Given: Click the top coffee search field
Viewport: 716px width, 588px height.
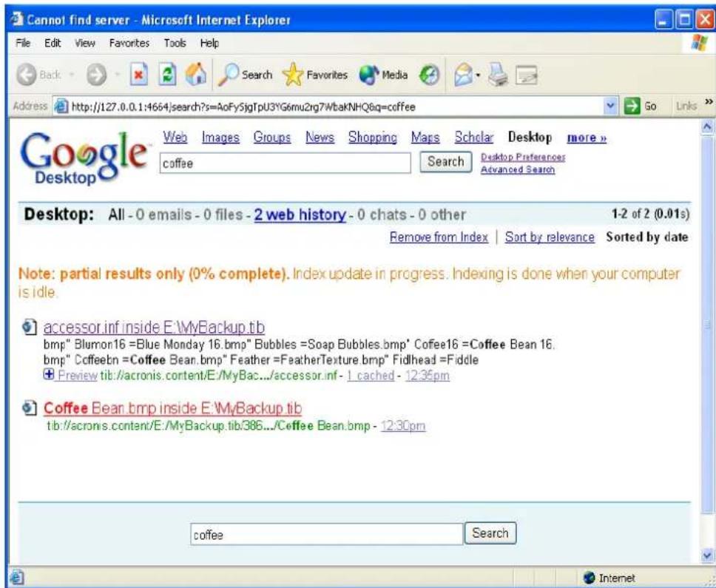Looking at the screenshot, I should (286, 163).
